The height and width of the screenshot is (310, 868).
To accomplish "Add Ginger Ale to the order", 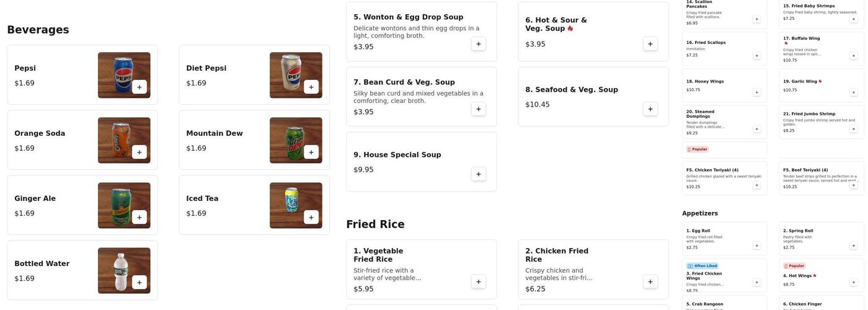I will click(x=139, y=218).
